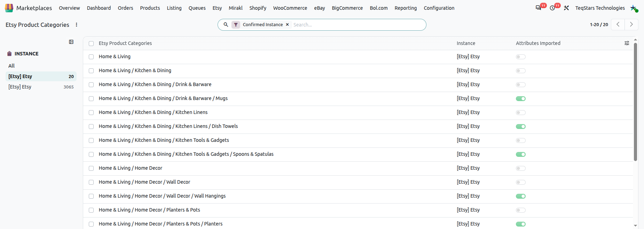The height and width of the screenshot is (229, 644).
Task: Open the WooCommerce menu
Action: 290,8
